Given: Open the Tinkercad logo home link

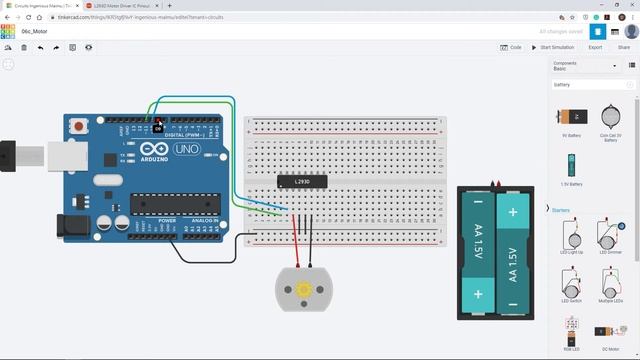Looking at the screenshot, I should [x=8, y=31].
